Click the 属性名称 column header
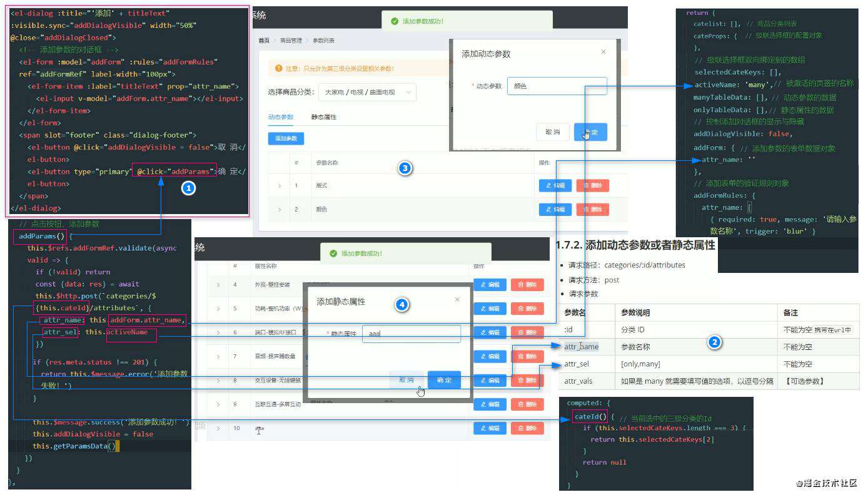 click(x=265, y=266)
